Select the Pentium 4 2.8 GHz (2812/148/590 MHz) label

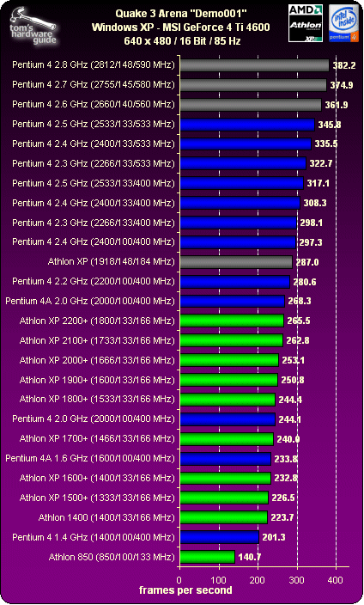coord(94,64)
